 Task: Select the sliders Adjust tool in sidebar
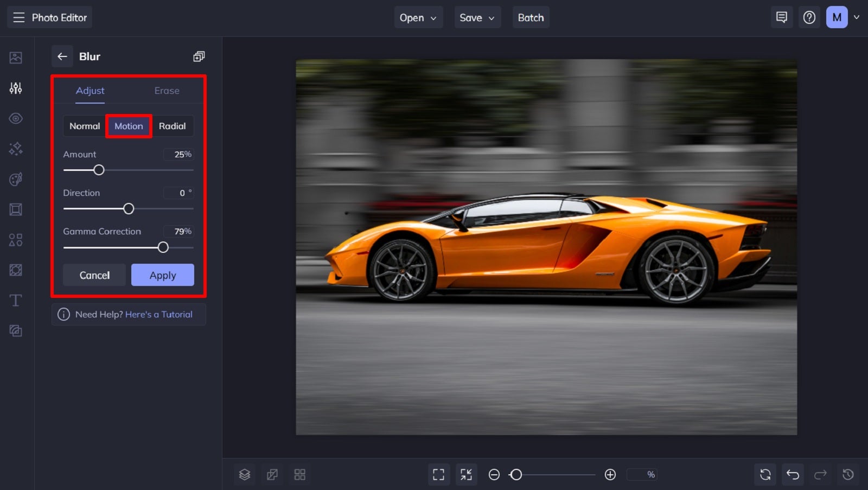tap(16, 88)
